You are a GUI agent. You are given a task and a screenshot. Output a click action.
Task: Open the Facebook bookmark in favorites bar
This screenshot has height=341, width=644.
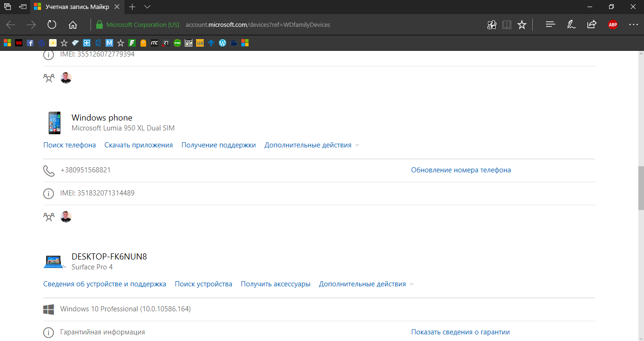tap(30, 43)
